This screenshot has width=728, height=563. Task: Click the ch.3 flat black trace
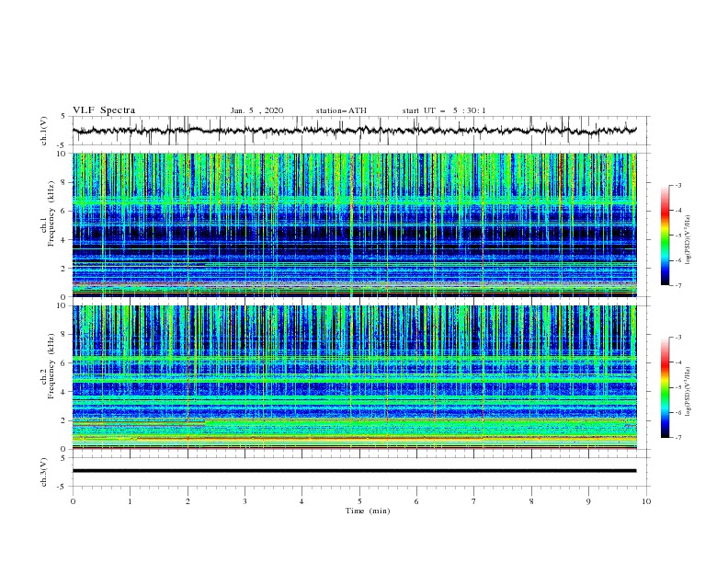[354, 471]
